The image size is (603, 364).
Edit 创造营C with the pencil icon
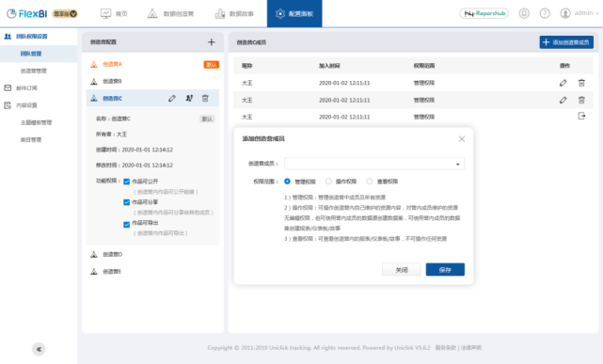(172, 99)
